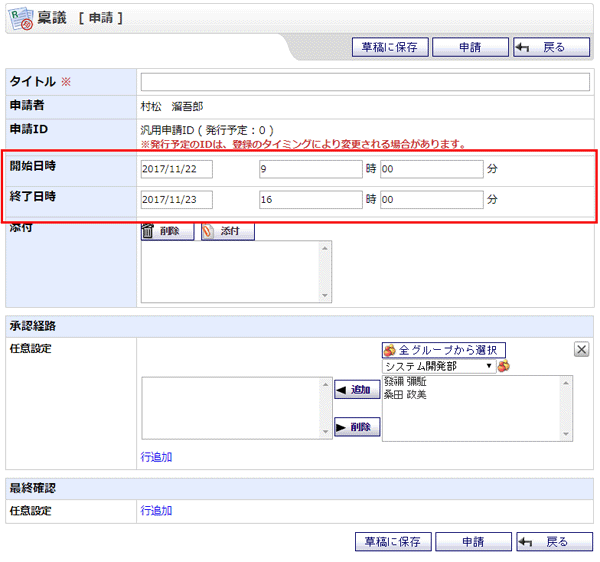600x562 pixels.
Task: Click the bottom 申請 button
Action: [x=473, y=542]
